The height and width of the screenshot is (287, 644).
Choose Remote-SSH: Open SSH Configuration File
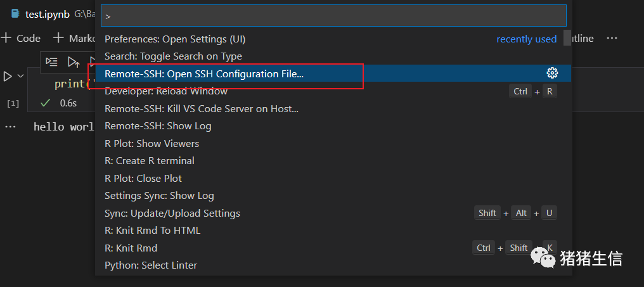[x=333, y=73]
